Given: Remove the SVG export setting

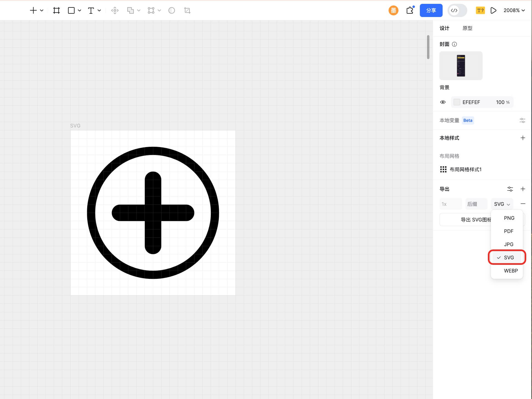Looking at the screenshot, I should click(523, 204).
